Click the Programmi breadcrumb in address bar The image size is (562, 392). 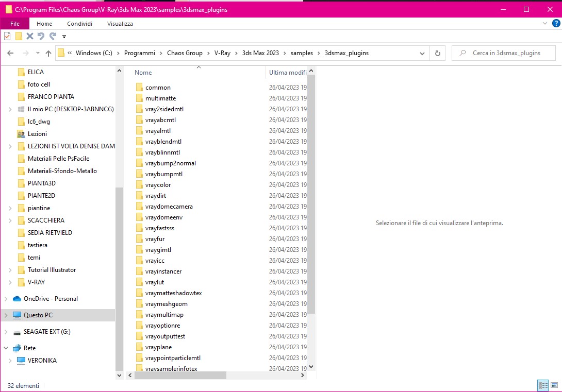click(140, 53)
